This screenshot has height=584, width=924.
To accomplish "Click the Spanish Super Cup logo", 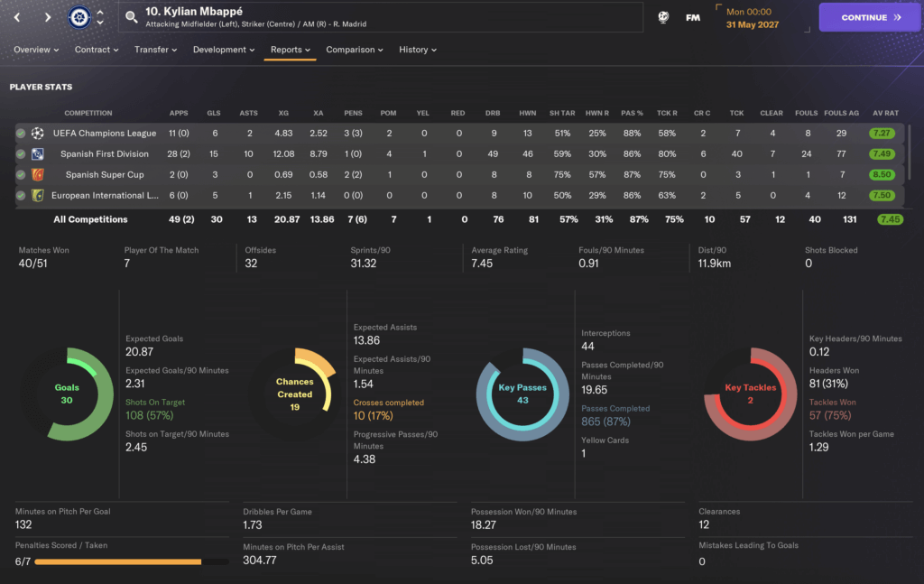I will click(x=38, y=174).
